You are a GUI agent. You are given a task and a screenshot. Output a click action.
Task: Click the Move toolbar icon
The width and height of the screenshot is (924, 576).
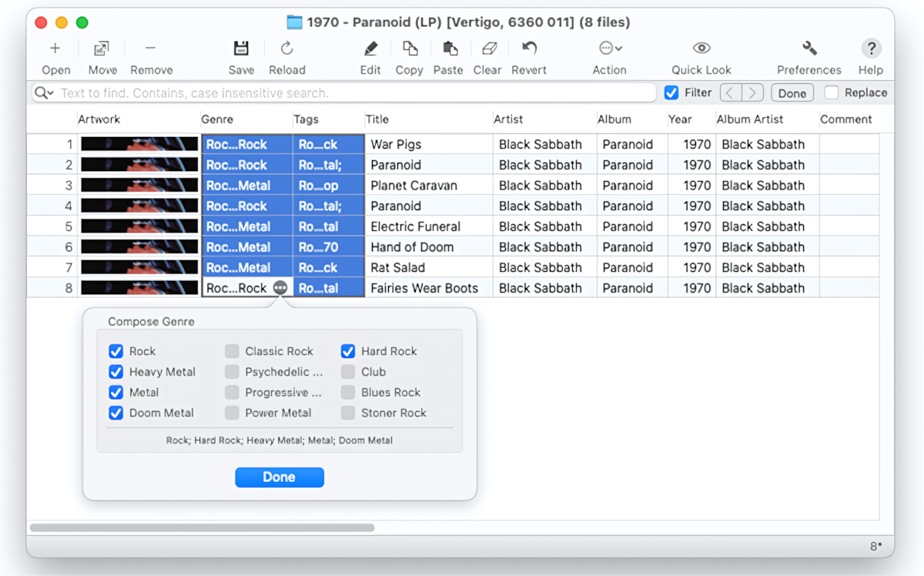pos(102,49)
